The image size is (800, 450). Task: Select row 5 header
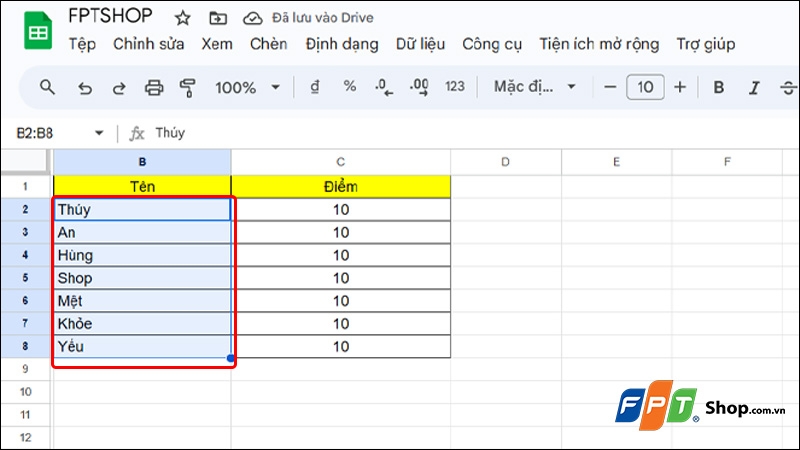25,278
